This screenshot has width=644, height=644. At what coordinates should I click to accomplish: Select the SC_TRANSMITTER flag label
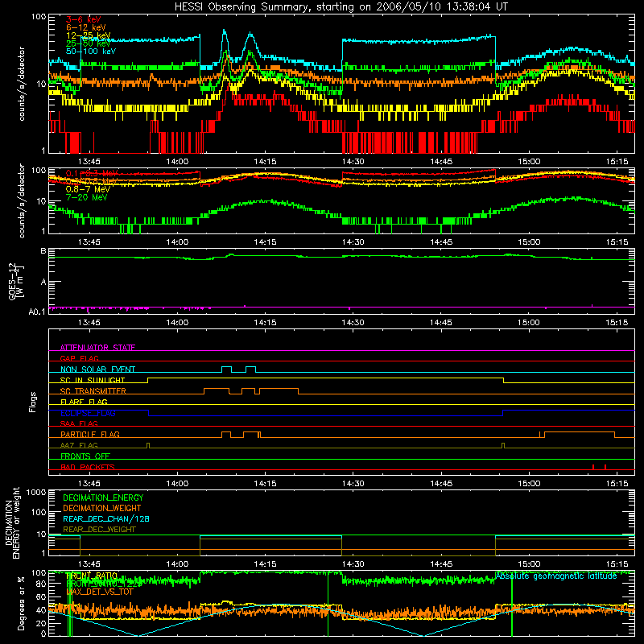tap(93, 391)
